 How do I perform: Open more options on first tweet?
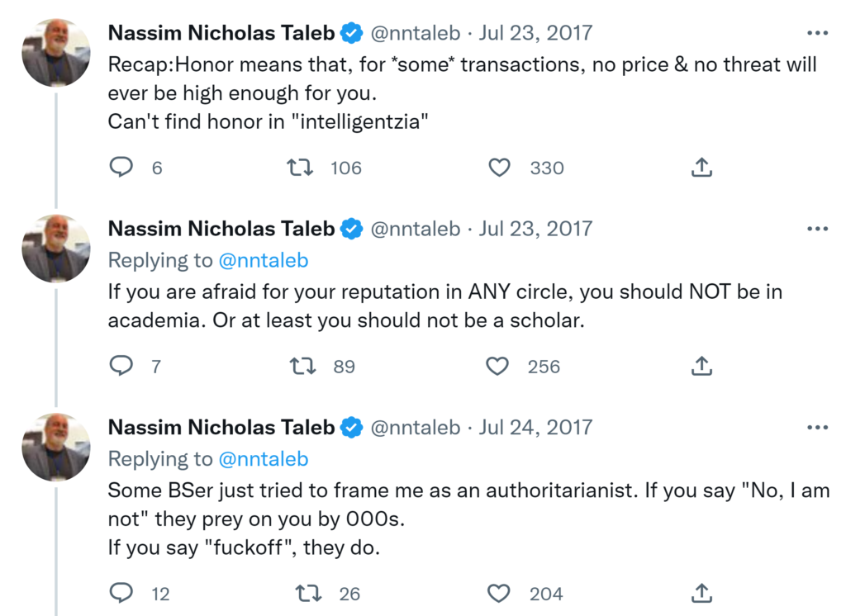[816, 34]
